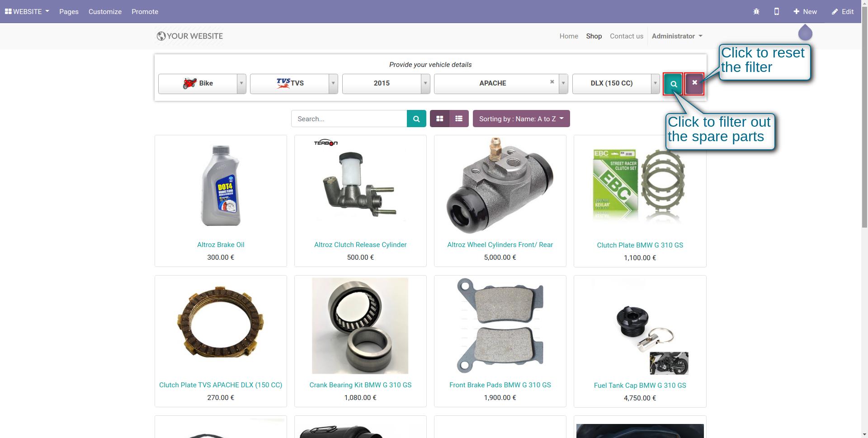The height and width of the screenshot is (438, 868).
Task: Click the 1,080.00 € price text
Action: click(360, 398)
